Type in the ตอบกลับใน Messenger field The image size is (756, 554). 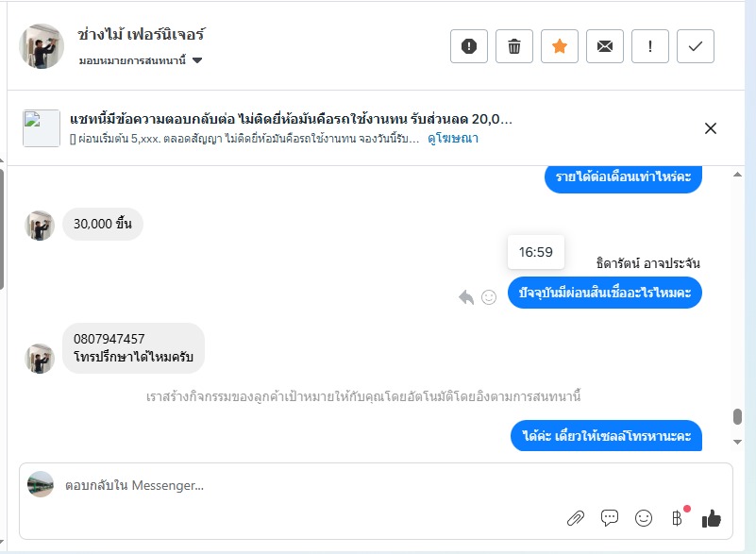(x=283, y=485)
